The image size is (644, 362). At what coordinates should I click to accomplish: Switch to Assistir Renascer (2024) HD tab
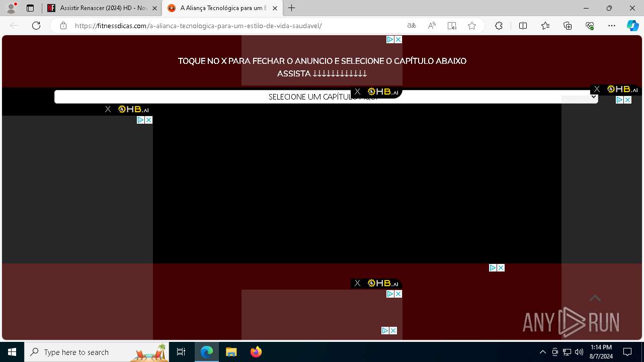coord(103,8)
